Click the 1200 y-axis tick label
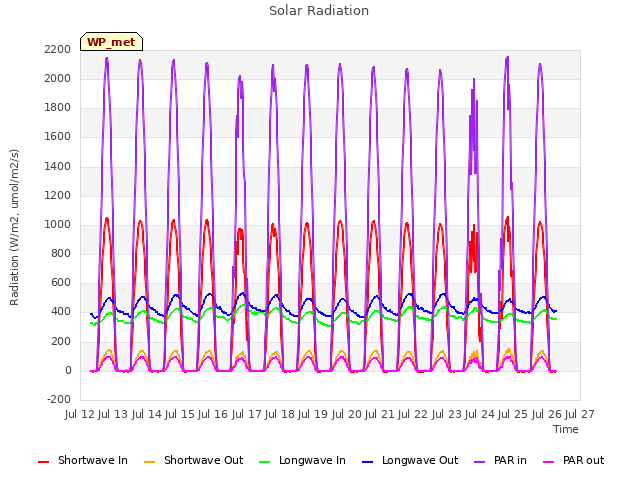 tap(58, 195)
